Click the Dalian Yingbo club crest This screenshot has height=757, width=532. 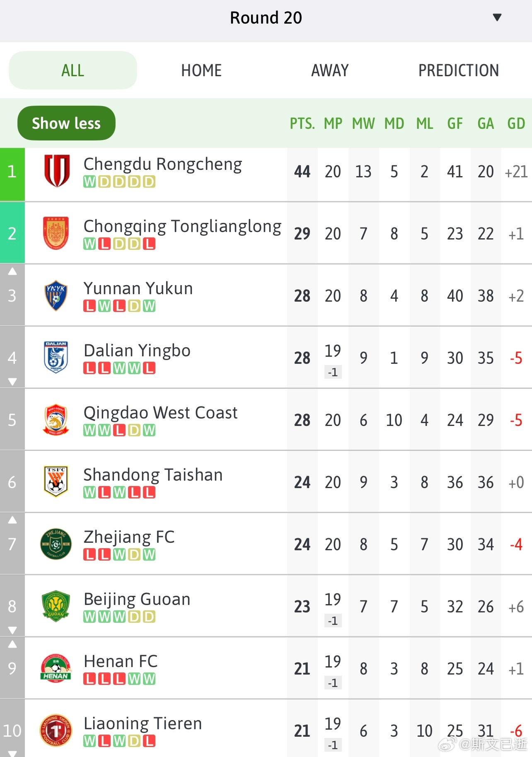[56, 357]
